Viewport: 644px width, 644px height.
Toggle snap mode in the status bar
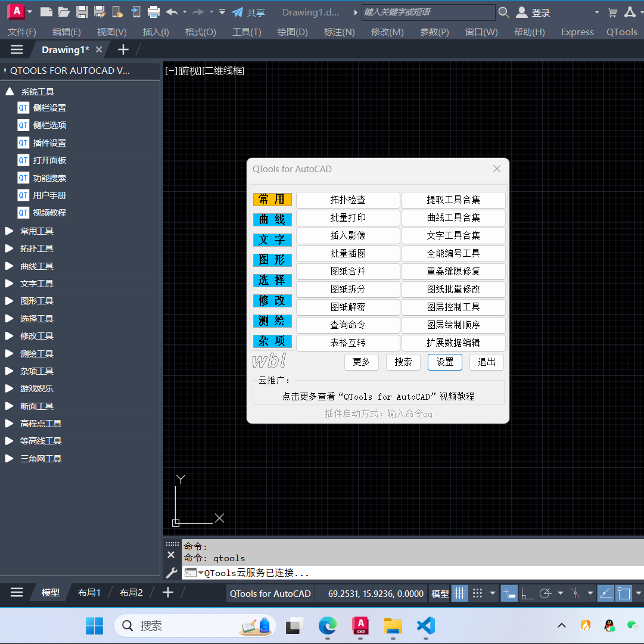click(477, 593)
